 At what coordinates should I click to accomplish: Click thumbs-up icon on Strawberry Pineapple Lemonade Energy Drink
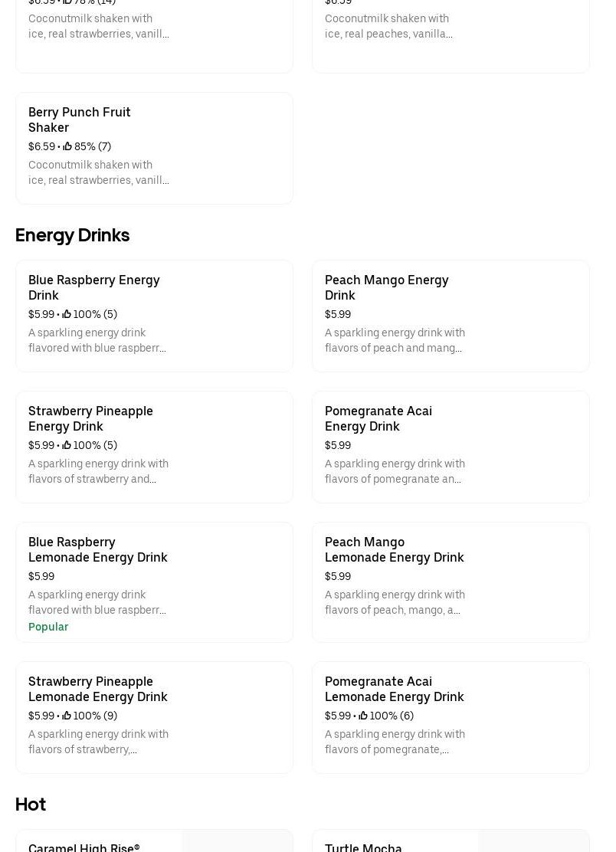pos(67,716)
